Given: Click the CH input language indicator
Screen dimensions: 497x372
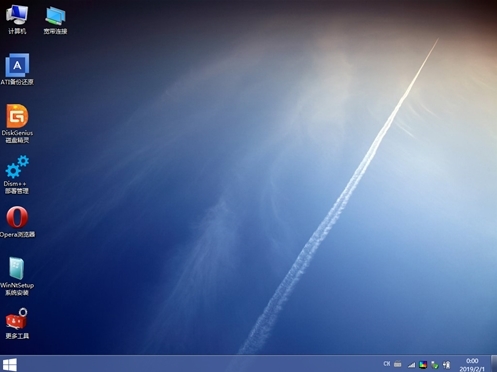Looking at the screenshot, I should (x=387, y=364).
